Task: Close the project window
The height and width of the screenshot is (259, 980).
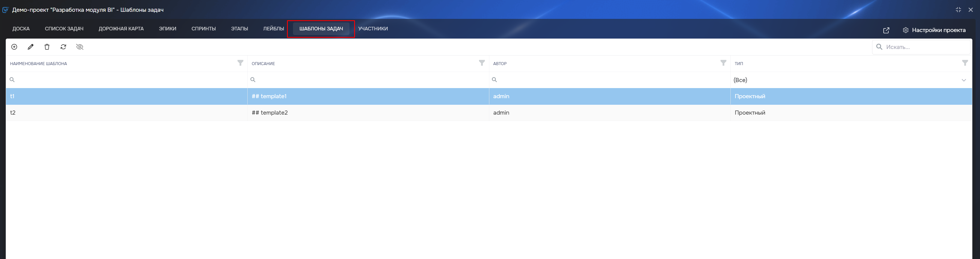Action: (970, 10)
